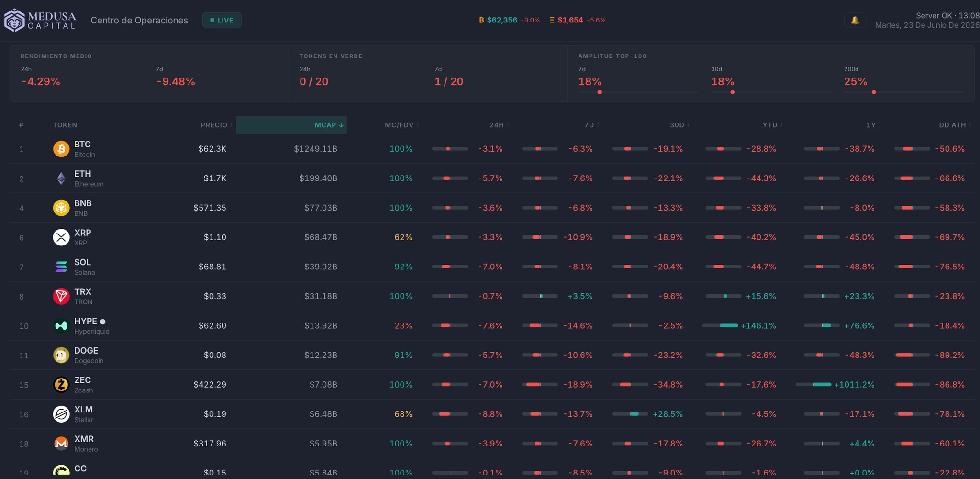Click the header Bitcoin price $62,356
980x479 pixels.
[502, 20]
